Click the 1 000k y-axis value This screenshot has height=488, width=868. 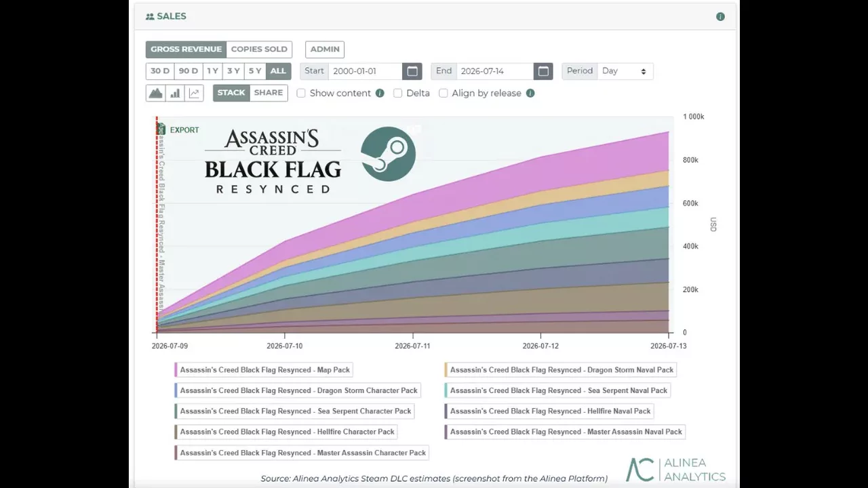[694, 117]
